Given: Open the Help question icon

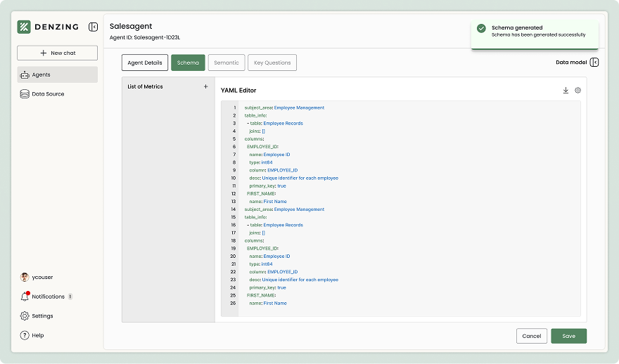Looking at the screenshot, I should point(25,335).
